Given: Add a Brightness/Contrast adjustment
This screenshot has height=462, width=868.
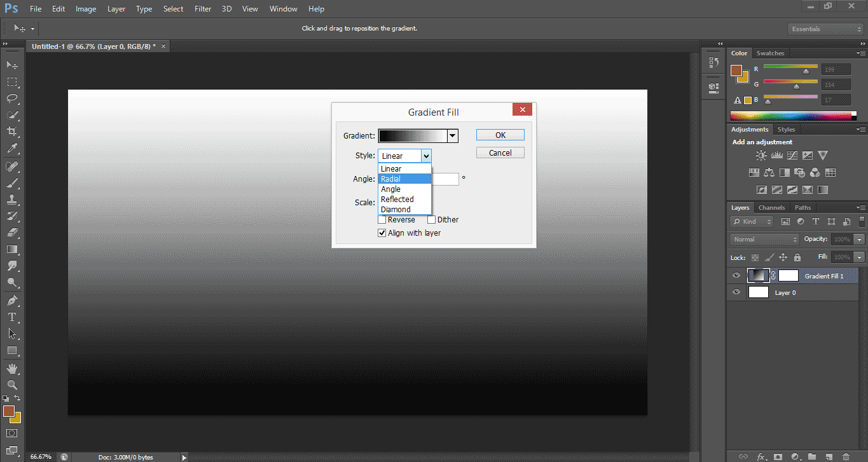Looking at the screenshot, I should tap(761, 155).
